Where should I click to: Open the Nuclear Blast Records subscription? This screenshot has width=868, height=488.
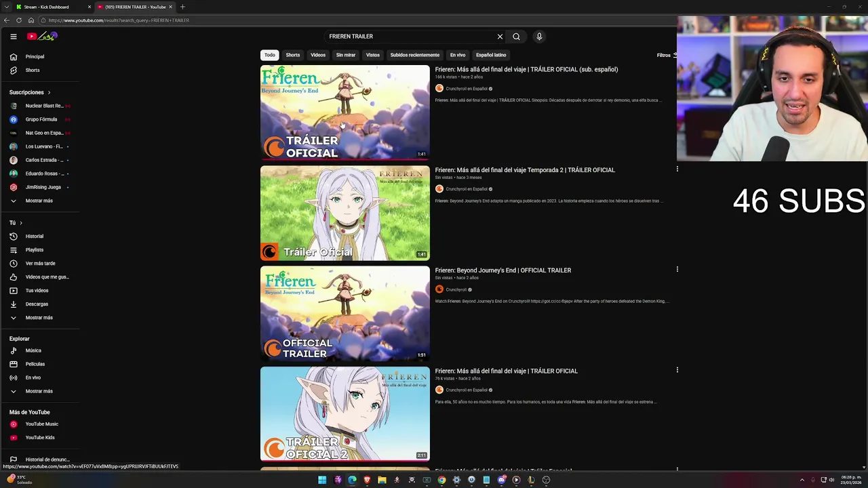coord(39,106)
